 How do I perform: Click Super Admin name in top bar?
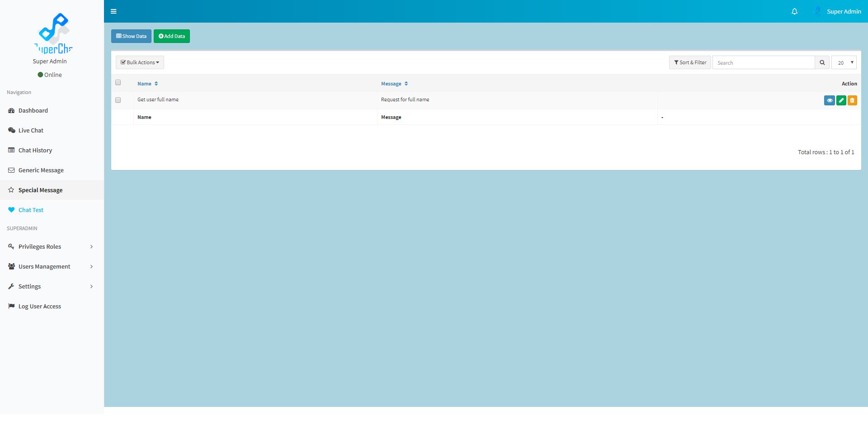844,11
